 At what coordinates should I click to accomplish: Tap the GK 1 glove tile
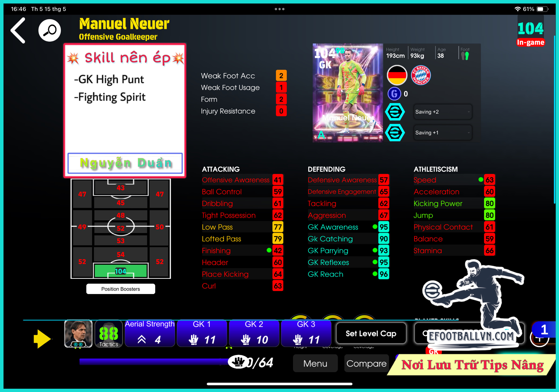(202, 333)
